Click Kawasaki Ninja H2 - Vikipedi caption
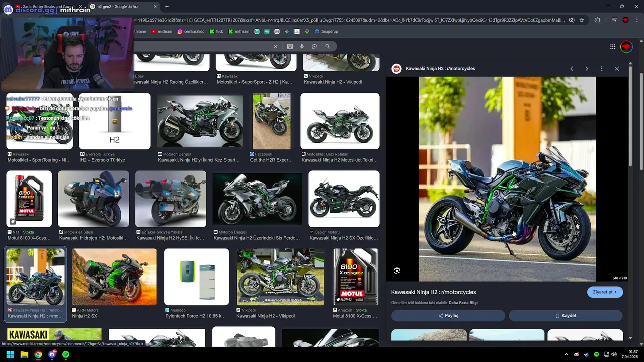This screenshot has height=362, width=644. [266, 316]
